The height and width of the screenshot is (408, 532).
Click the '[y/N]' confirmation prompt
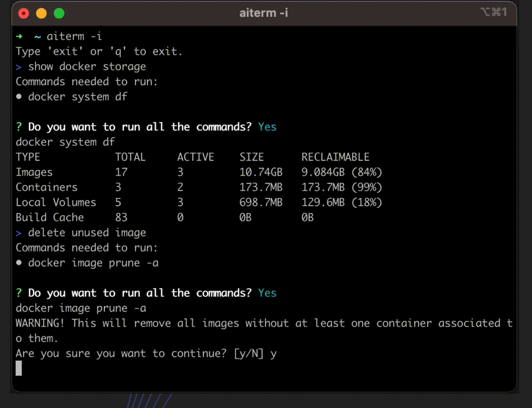(x=248, y=353)
